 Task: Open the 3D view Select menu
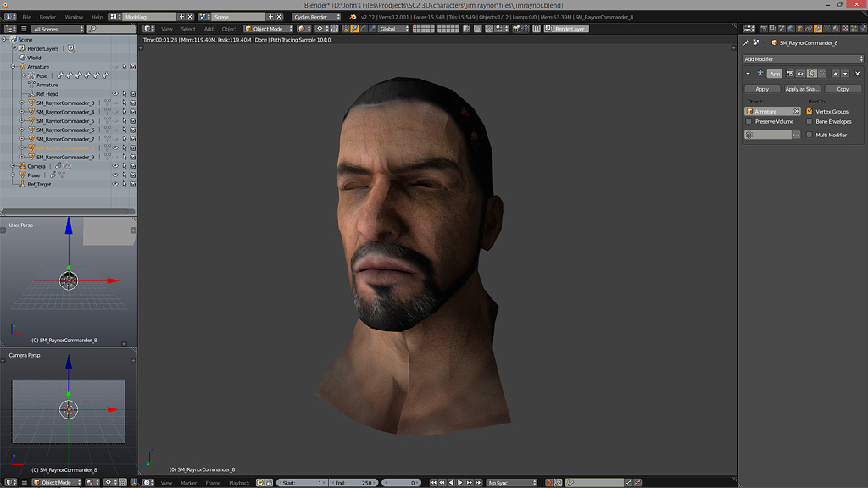coord(188,29)
